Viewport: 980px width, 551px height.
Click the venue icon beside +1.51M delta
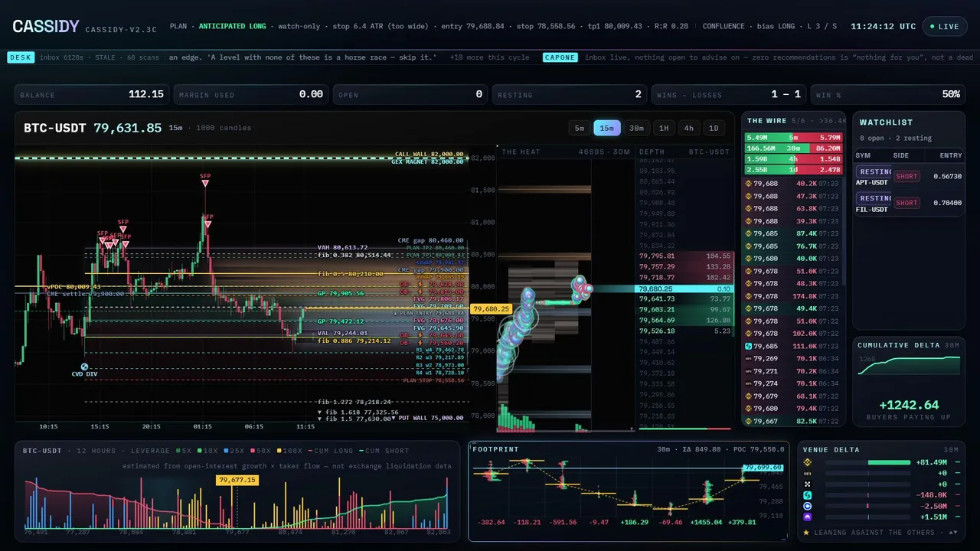tap(806, 517)
